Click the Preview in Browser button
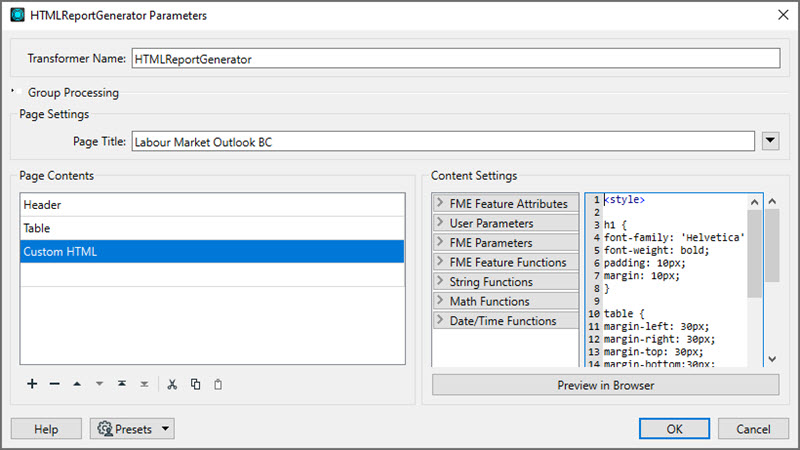 (606, 385)
